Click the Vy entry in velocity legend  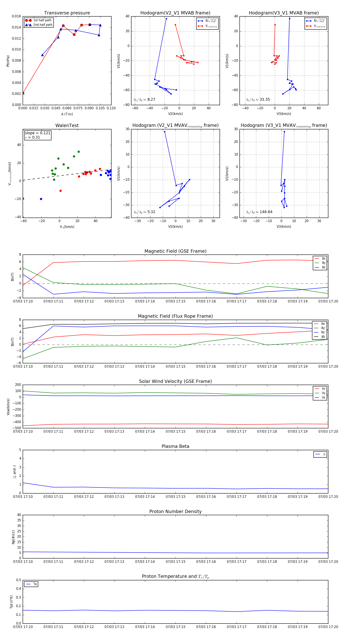tap(320, 393)
